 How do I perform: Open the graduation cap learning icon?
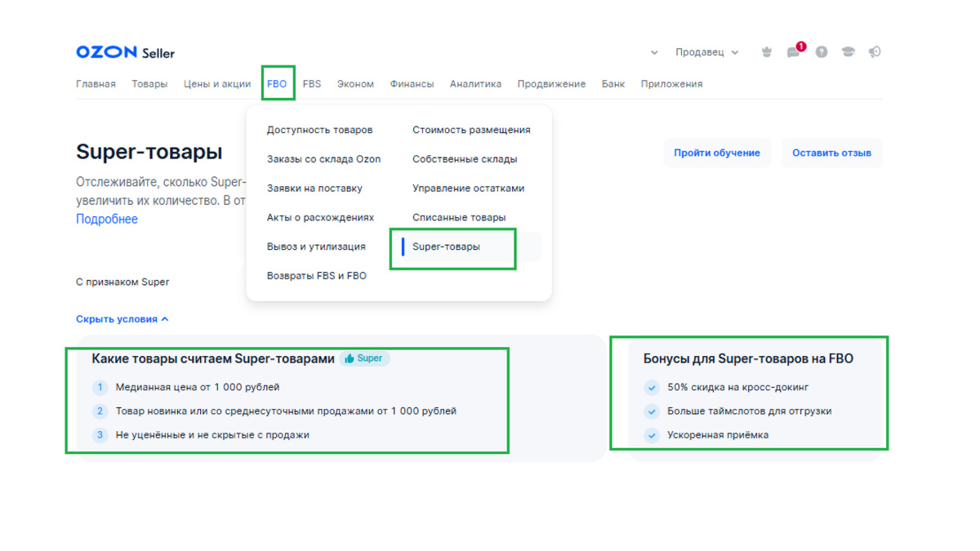847,51
